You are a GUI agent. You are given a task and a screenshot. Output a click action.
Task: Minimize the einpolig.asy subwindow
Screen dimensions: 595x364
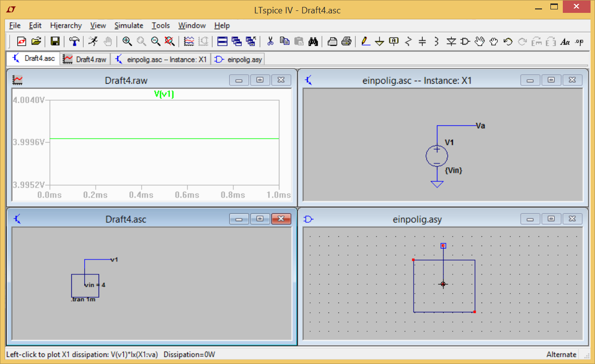pos(530,218)
